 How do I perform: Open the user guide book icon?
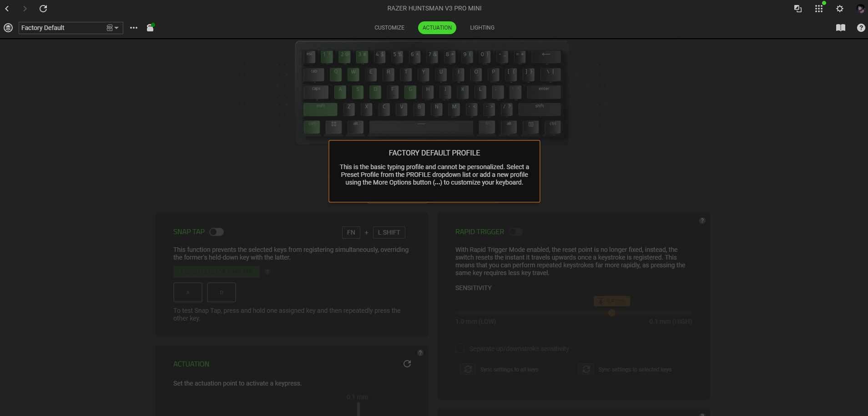(x=841, y=28)
